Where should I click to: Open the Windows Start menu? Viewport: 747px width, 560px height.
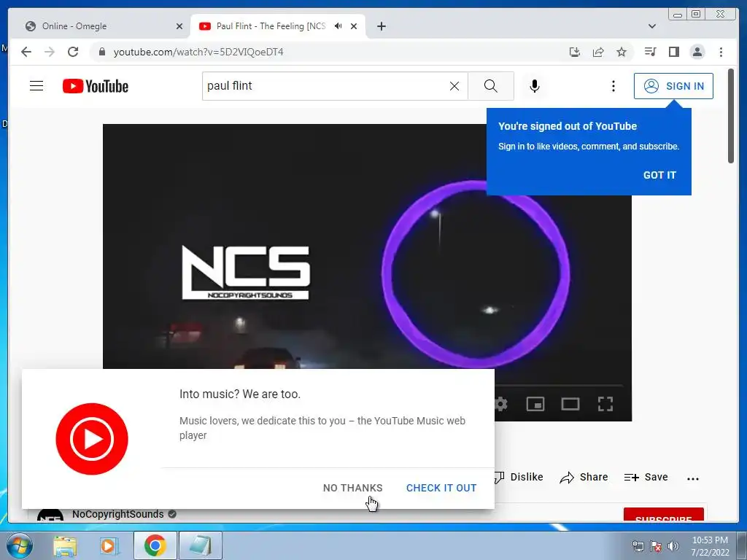click(x=18, y=545)
